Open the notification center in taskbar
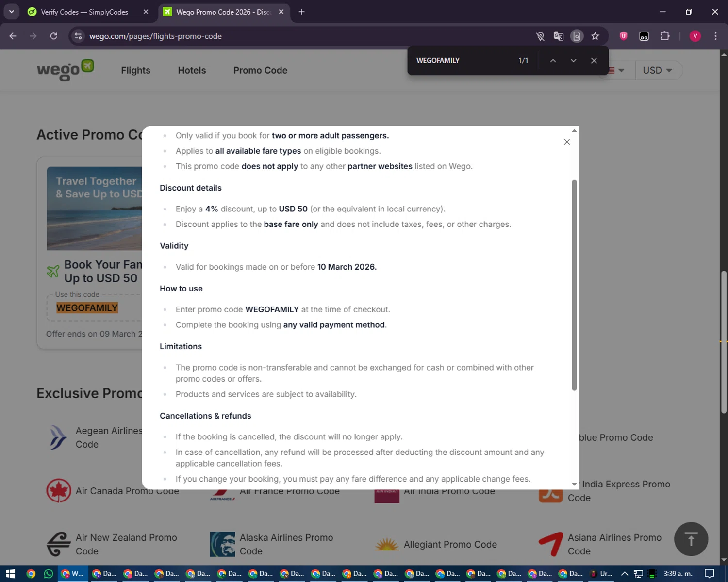This screenshot has width=728, height=582. click(x=709, y=574)
